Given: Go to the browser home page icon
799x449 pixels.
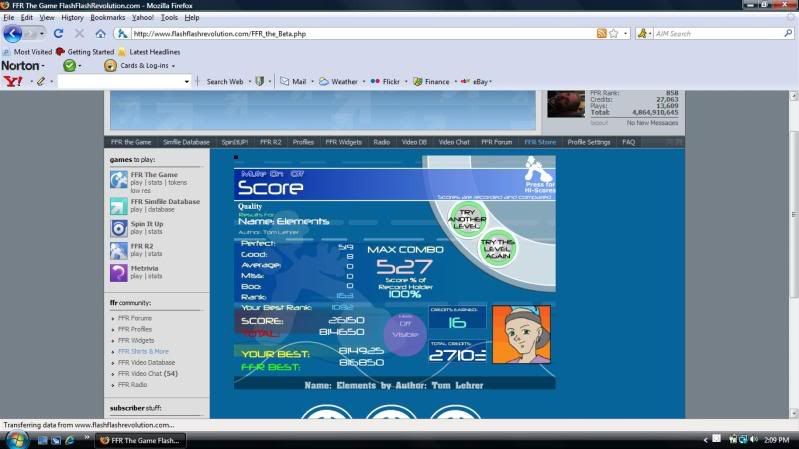Looking at the screenshot, I should click(x=99, y=33).
